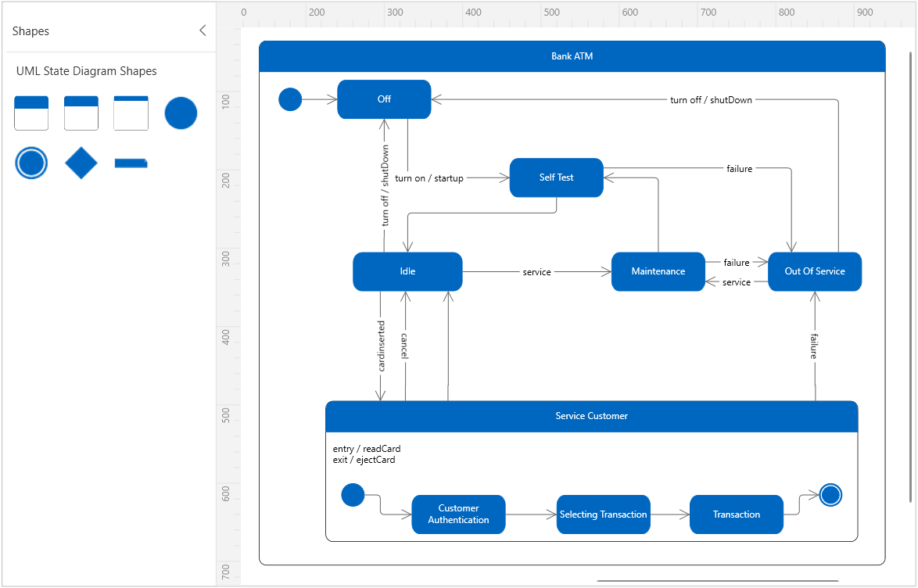This screenshot has height=588, width=918.
Task: Select the Self Test state node
Action: [x=556, y=177]
